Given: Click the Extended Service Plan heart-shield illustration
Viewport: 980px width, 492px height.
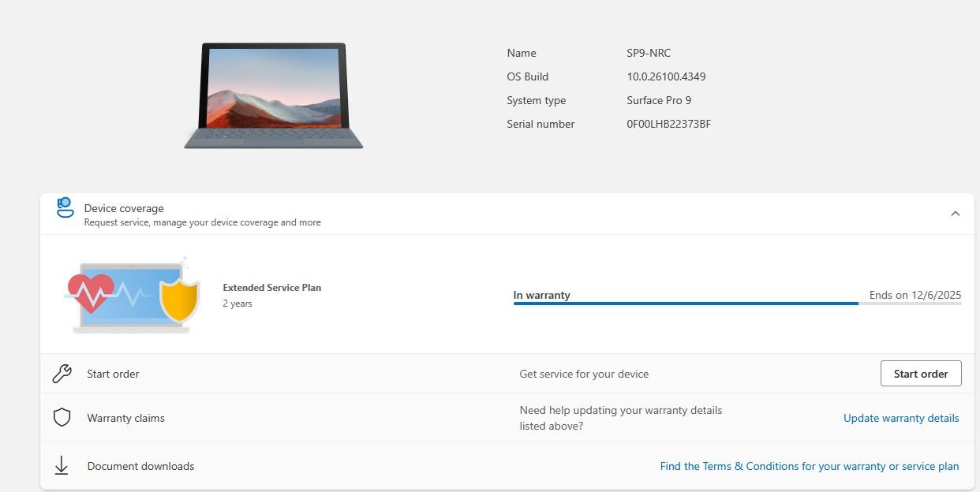Looking at the screenshot, I should [132, 295].
